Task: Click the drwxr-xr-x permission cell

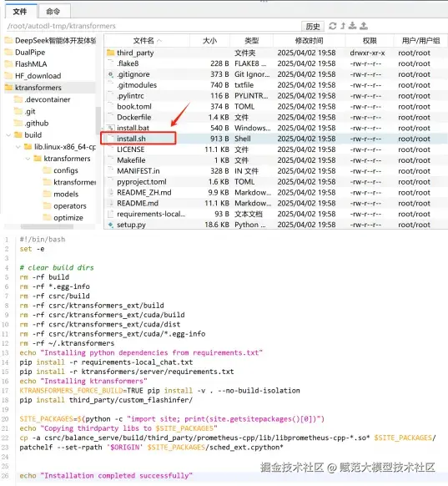Action: [x=367, y=53]
